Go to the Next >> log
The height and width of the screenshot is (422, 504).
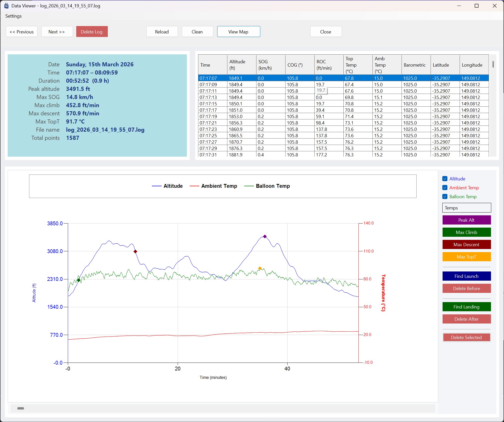click(57, 32)
